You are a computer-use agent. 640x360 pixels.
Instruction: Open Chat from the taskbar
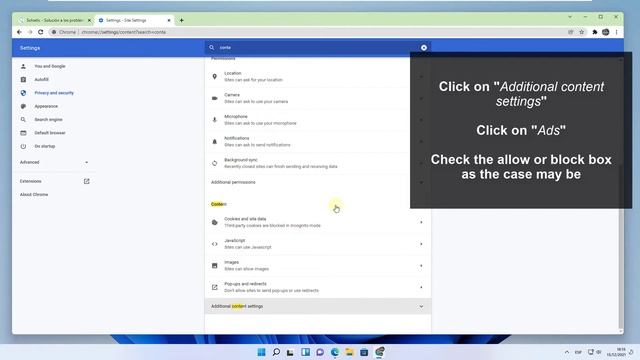coord(320,352)
